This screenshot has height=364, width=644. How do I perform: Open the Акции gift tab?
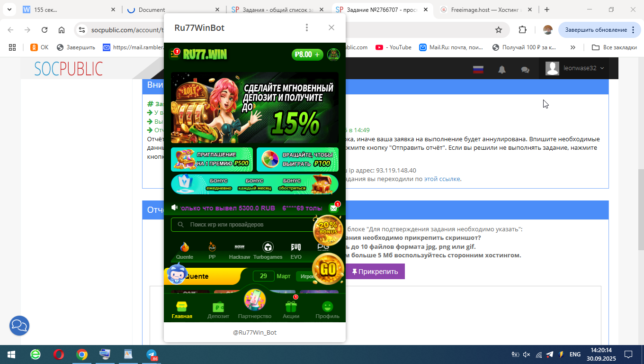pyautogui.click(x=291, y=310)
